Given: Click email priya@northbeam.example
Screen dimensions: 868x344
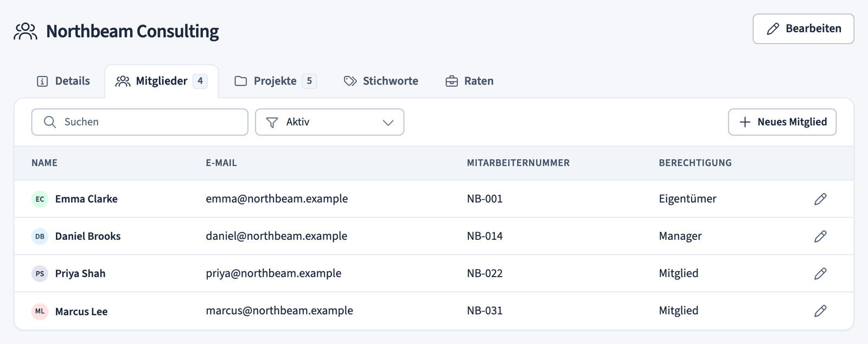Looking at the screenshot, I should tap(273, 273).
